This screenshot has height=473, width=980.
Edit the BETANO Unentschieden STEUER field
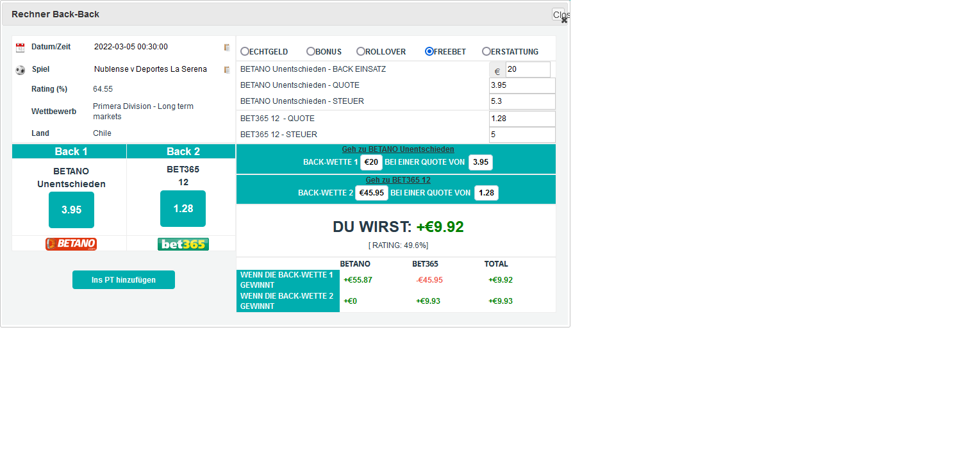pyautogui.click(x=522, y=102)
